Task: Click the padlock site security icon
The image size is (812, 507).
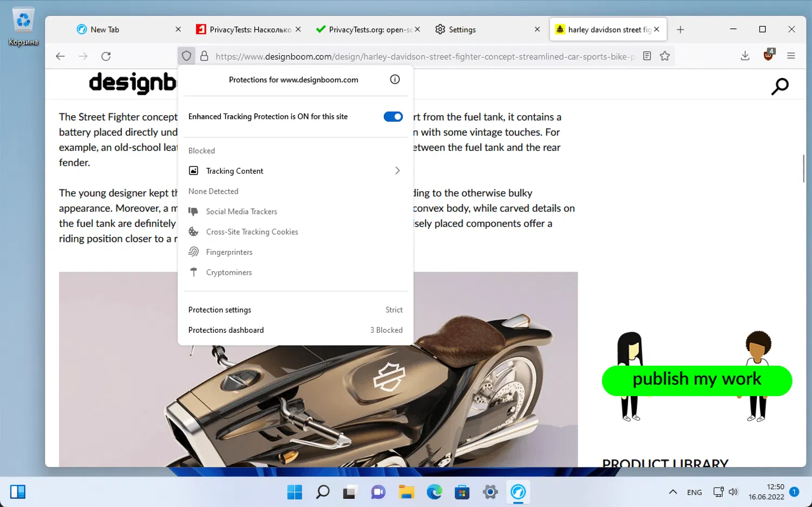Action: pos(204,56)
